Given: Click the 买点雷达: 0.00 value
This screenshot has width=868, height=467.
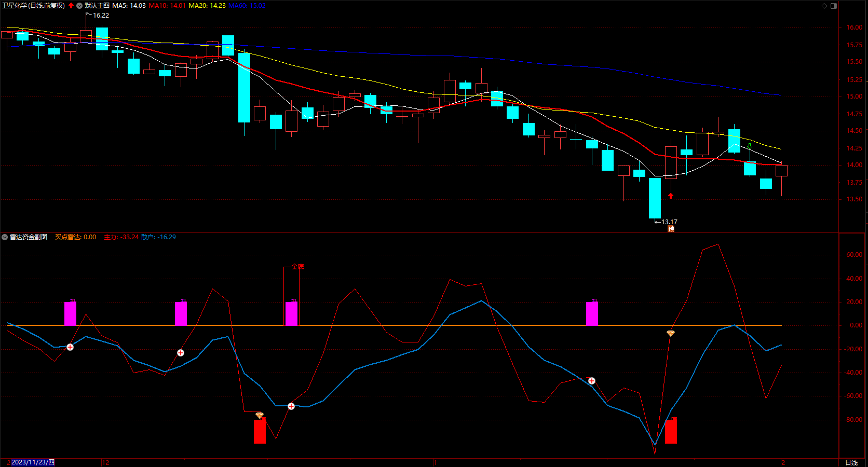Looking at the screenshot, I should click(x=75, y=237).
